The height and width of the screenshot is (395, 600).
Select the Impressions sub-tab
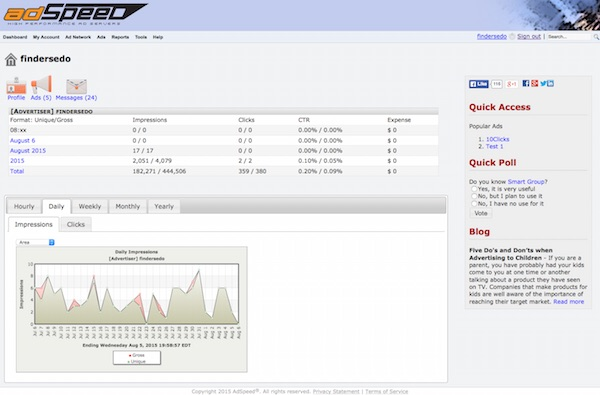click(x=34, y=224)
